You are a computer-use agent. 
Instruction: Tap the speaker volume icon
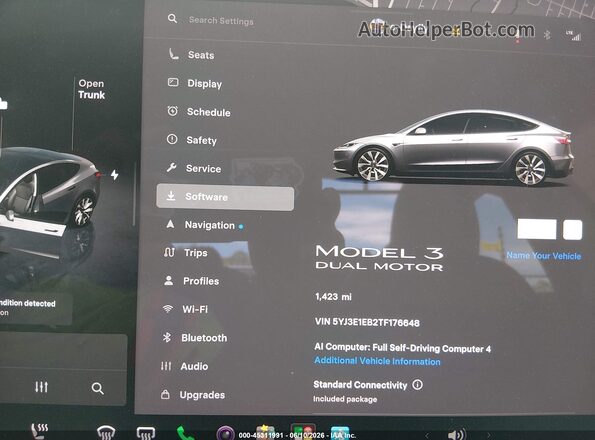click(x=457, y=434)
